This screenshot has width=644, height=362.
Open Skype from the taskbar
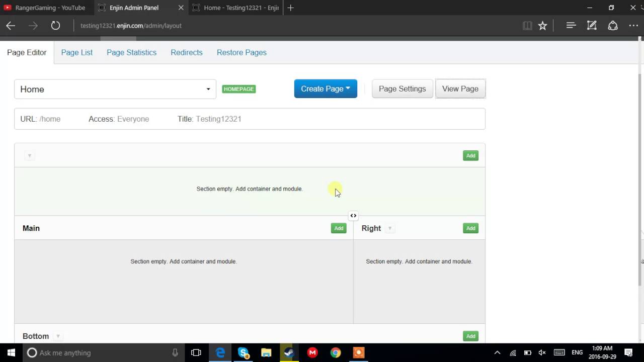click(244, 352)
